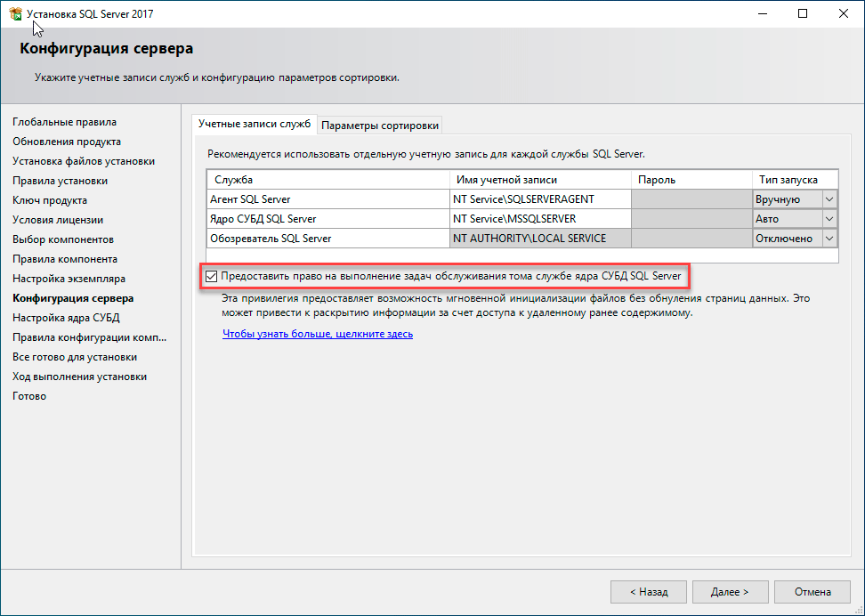Expand startup type dropdown for SQL Server Browser
The width and height of the screenshot is (865, 616).
pos(829,239)
